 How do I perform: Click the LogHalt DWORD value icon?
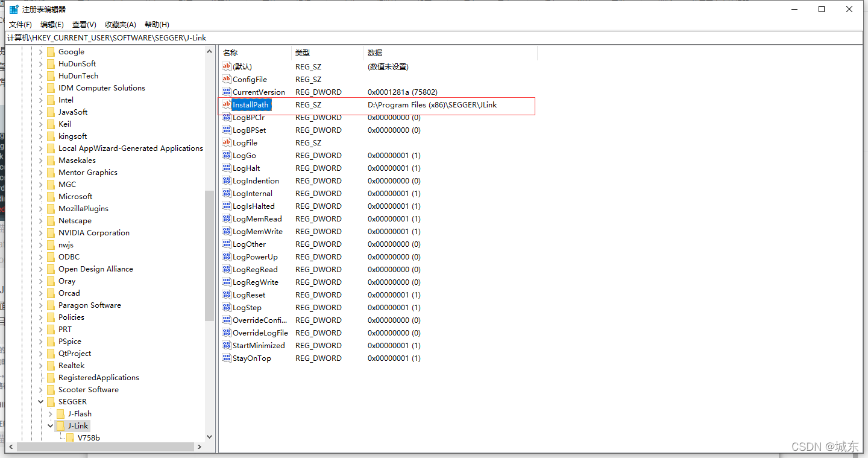point(227,168)
